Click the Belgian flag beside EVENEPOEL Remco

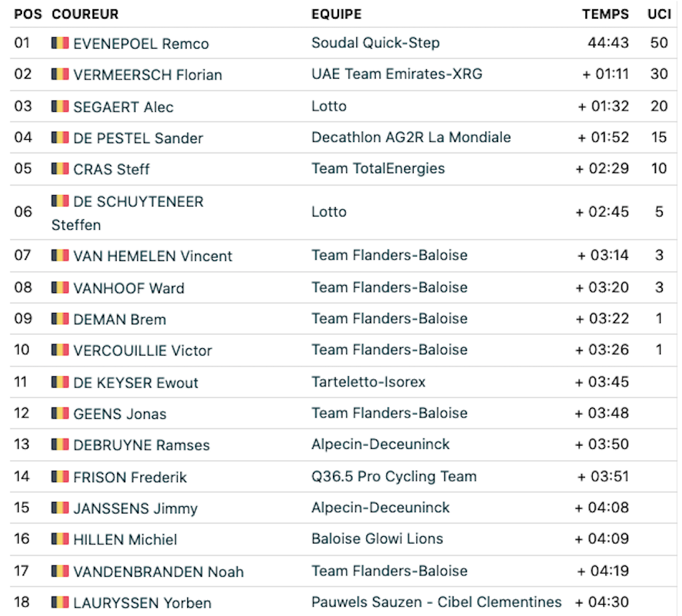(60, 43)
